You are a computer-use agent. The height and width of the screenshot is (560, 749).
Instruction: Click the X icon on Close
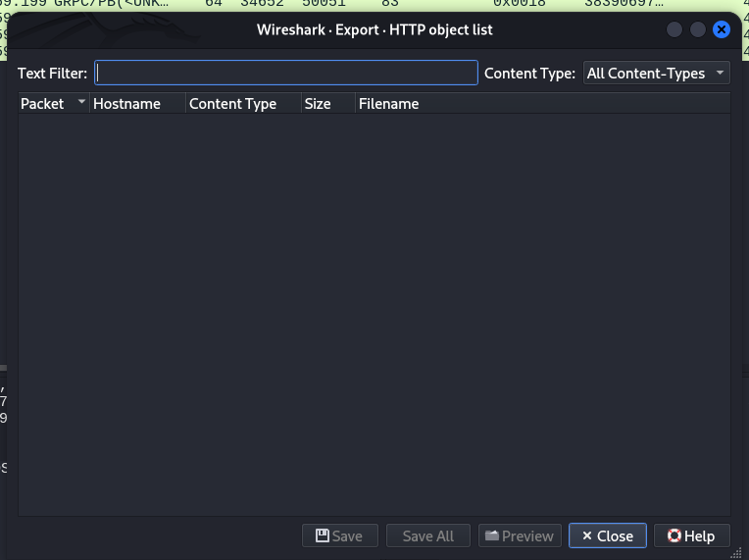point(587,535)
